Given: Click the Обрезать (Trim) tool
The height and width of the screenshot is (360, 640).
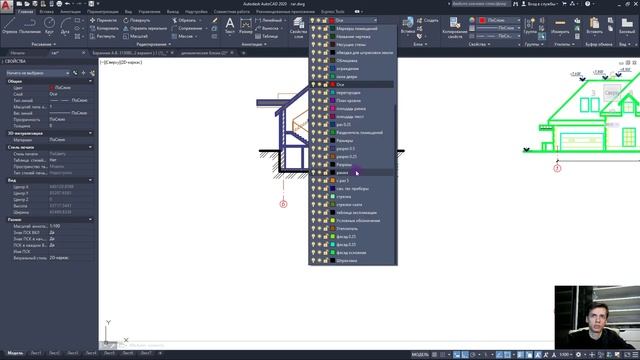Looking at the screenshot, I should [x=184, y=20].
